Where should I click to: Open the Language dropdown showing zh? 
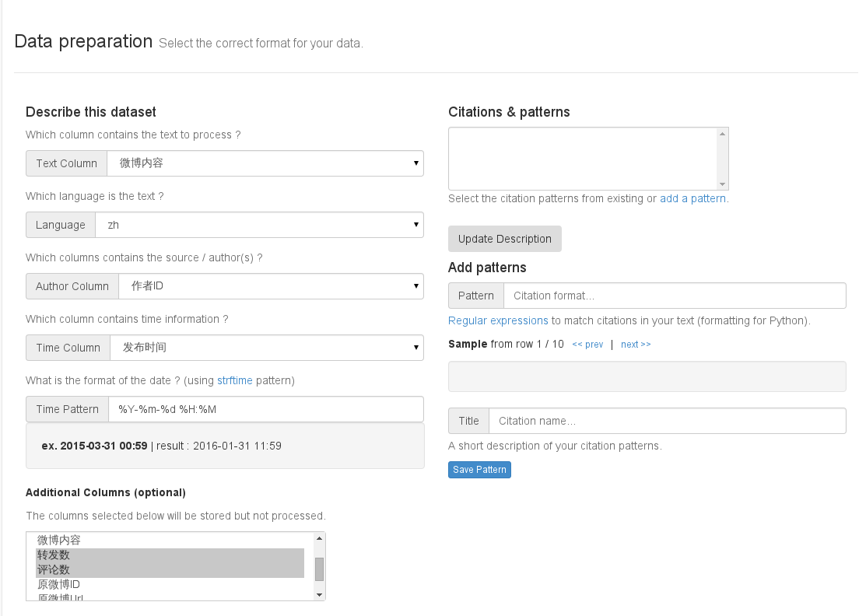tap(259, 225)
